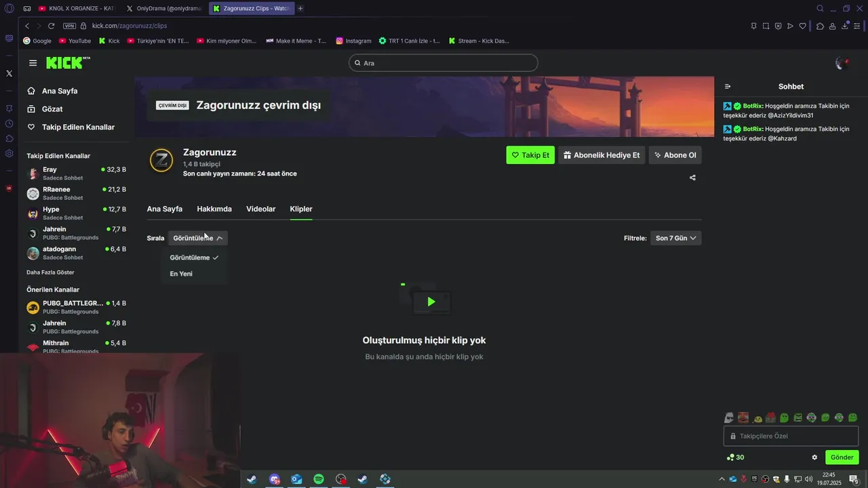Click the Takip Et button
The height and width of the screenshot is (488, 868).
530,155
